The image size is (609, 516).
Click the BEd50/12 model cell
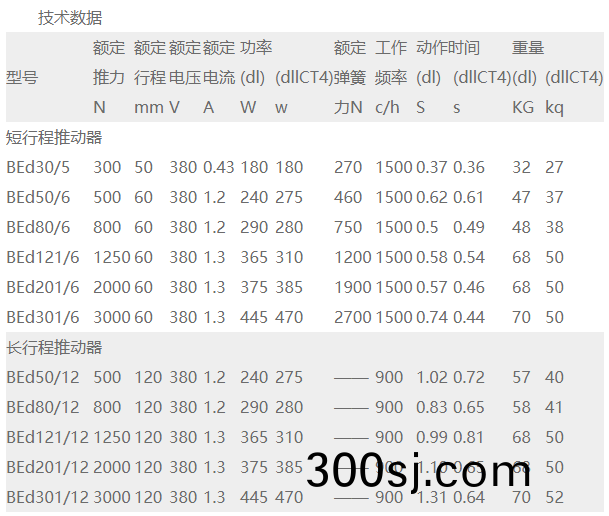click(x=41, y=377)
